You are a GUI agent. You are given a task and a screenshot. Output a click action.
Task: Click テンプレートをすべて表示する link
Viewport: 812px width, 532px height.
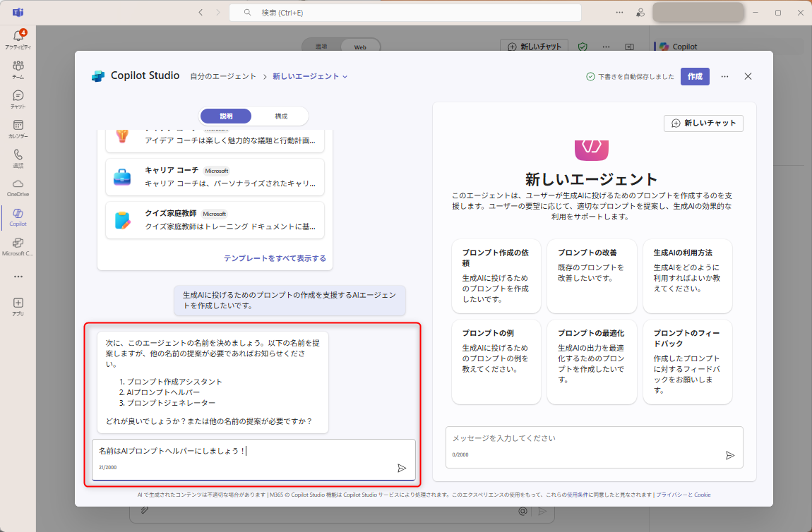[275, 258]
